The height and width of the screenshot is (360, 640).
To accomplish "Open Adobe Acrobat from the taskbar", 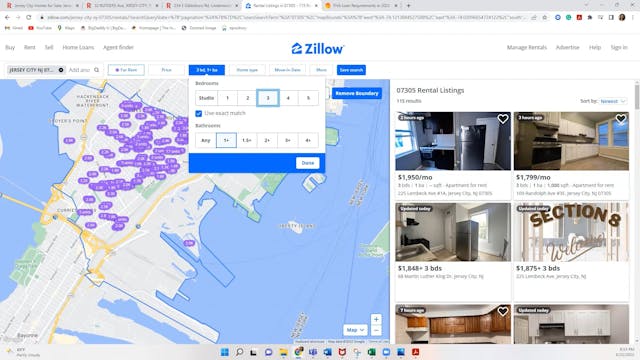I will click(x=416, y=352).
